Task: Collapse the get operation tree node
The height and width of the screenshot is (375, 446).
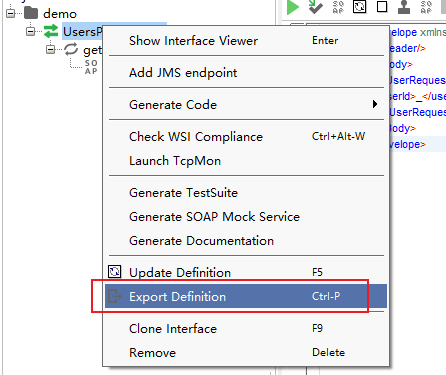Action: (51, 50)
